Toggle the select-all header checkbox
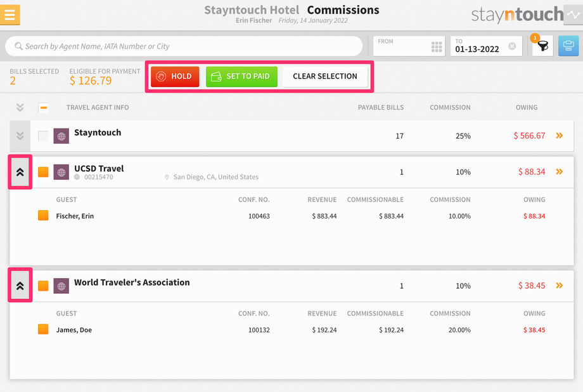This screenshot has height=392, width=583. tap(44, 108)
